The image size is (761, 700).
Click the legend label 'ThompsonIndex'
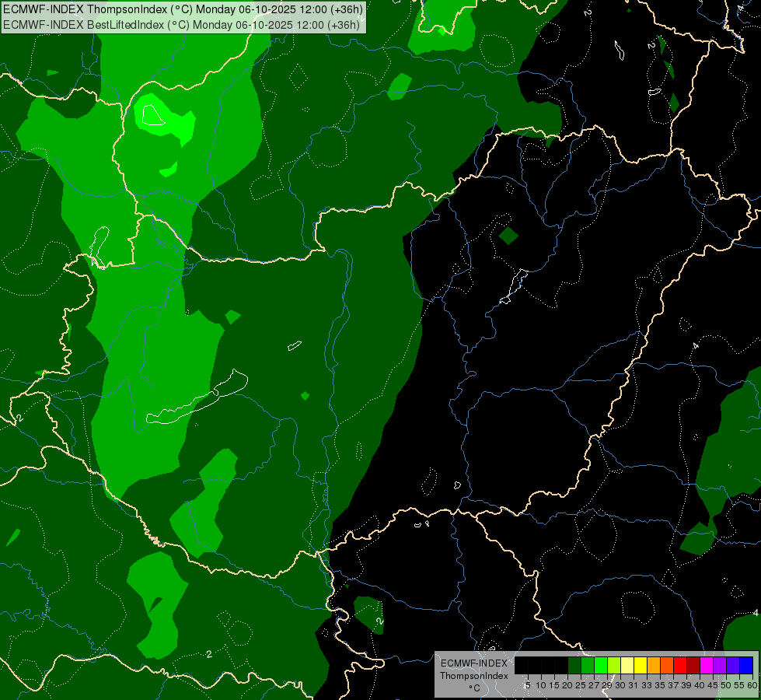(x=474, y=676)
